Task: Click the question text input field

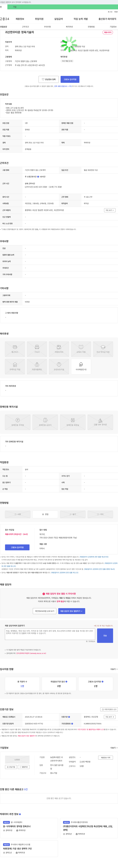Action: pyautogui.click(x=50, y=634)
